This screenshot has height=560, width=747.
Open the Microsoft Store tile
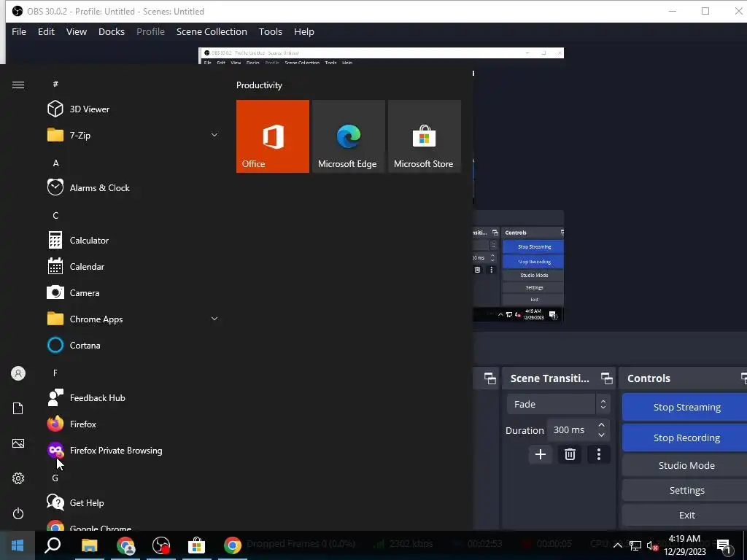(425, 136)
